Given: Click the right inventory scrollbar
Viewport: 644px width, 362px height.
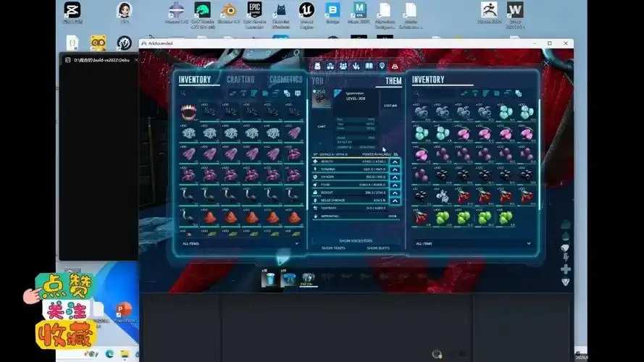Looking at the screenshot, I should pos(539,154).
